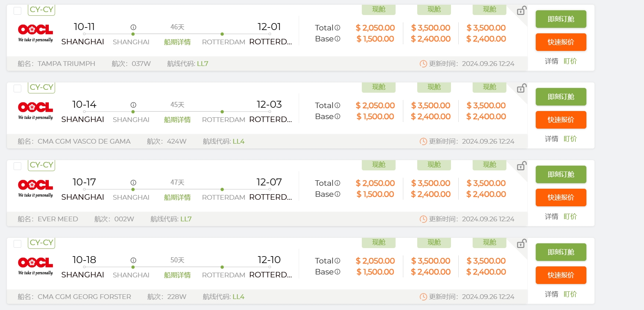Click 快速报价 for the 10-17 sailing
Screen dimensions: 644x310
[561, 198]
